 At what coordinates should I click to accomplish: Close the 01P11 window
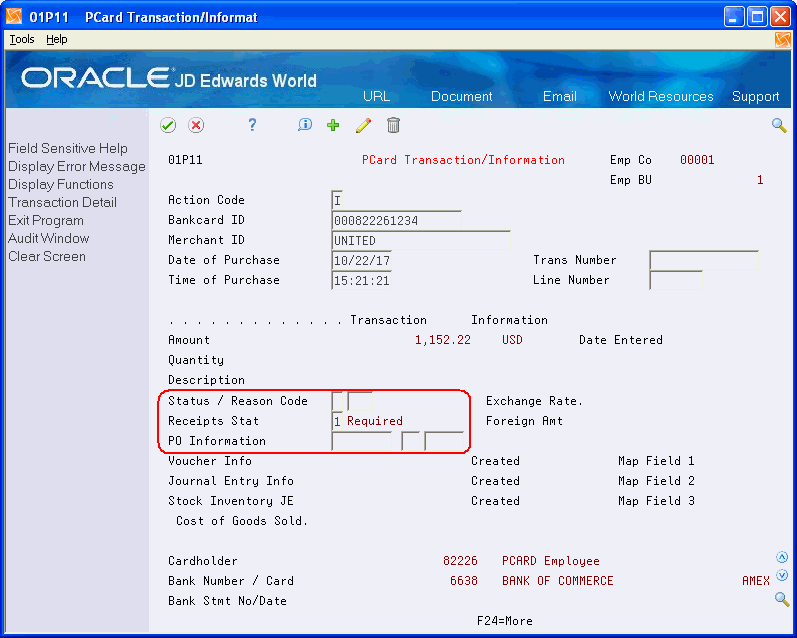coord(780,17)
